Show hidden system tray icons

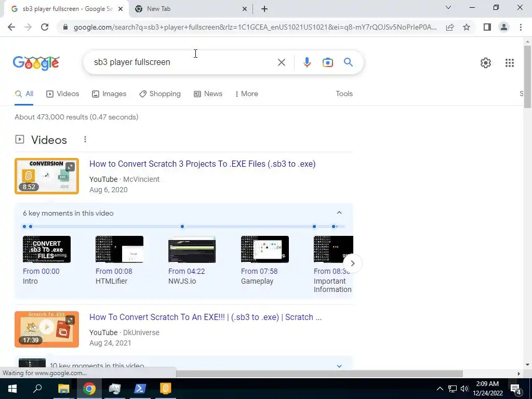[440, 389]
